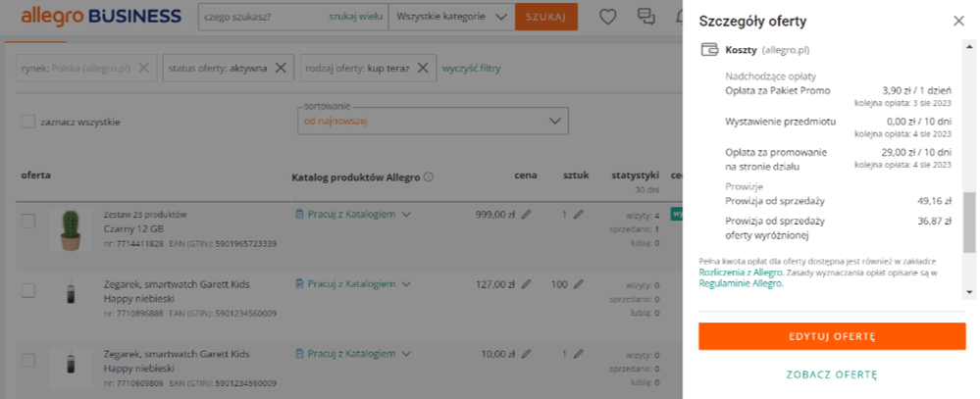Remove the 'status oferty: aktywna' filter
Image resolution: width=980 pixels, height=399 pixels.
(281, 68)
